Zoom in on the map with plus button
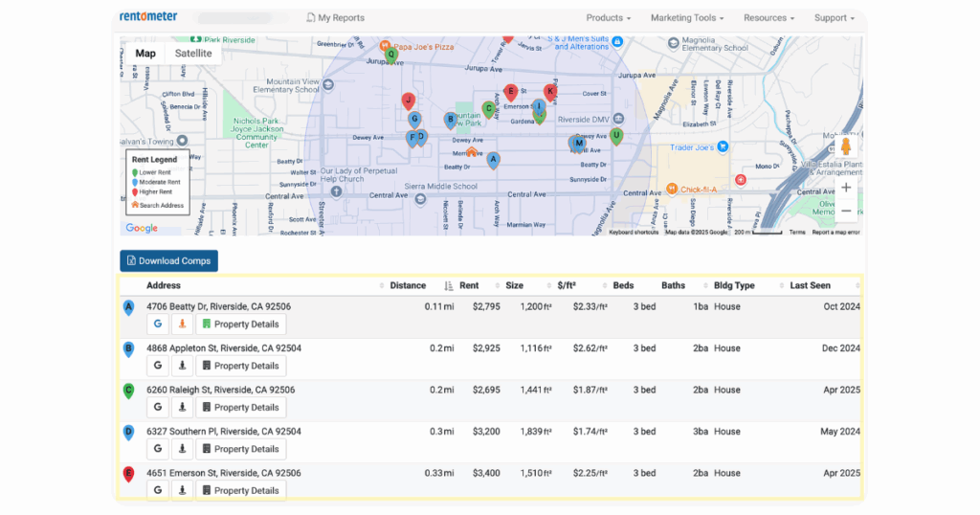The height and width of the screenshot is (515, 980). tap(845, 188)
